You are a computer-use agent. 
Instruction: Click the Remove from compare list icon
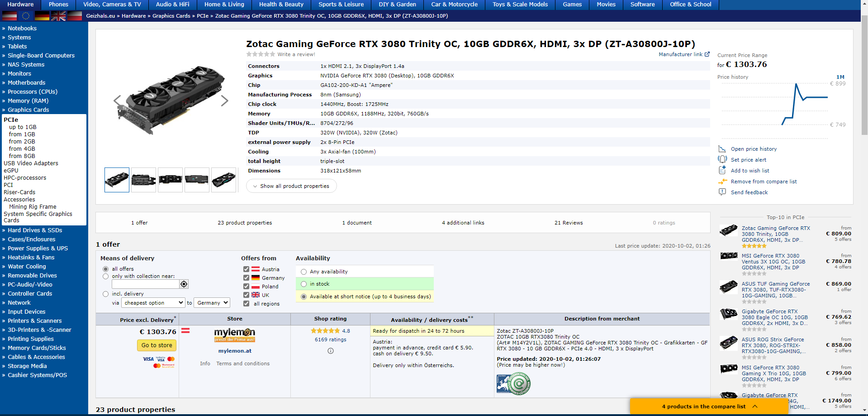pos(722,182)
